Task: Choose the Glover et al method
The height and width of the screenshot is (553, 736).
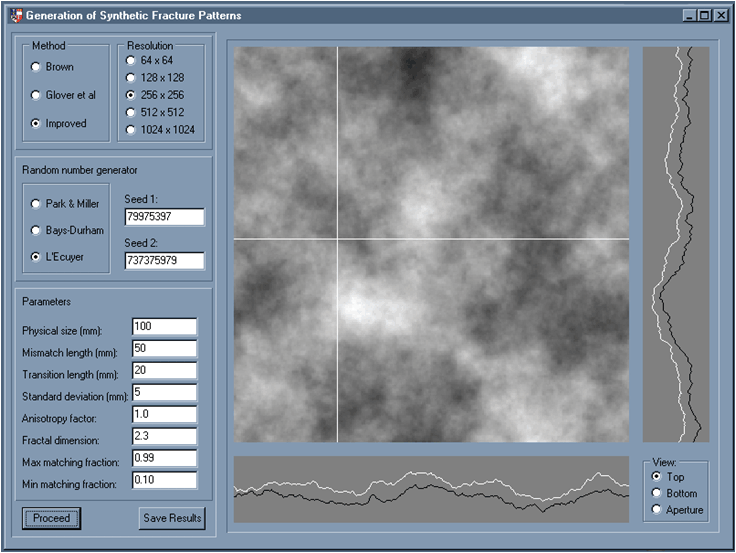Action: pyautogui.click(x=37, y=96)
